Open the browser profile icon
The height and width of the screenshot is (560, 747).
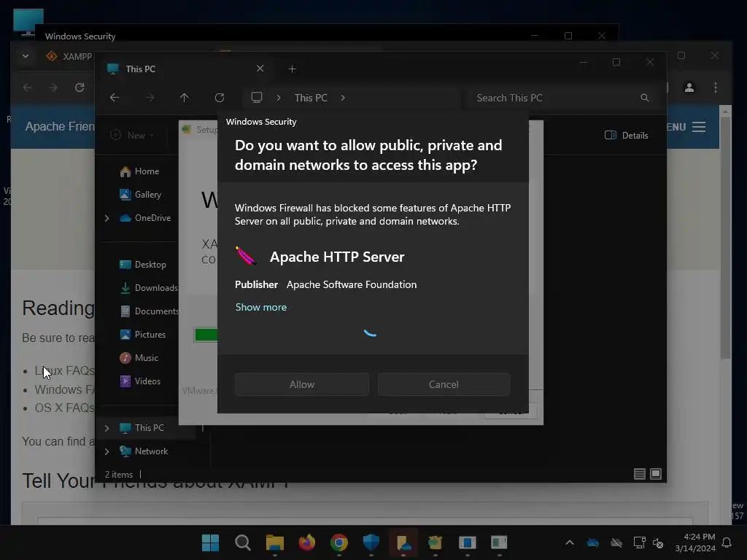tap(689, 87)
